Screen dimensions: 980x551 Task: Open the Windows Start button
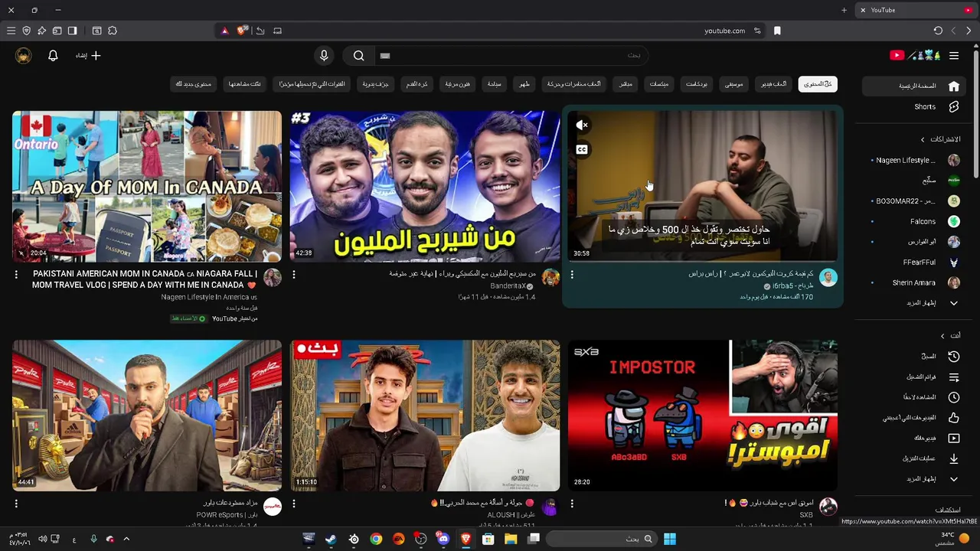tap(670, 539)
